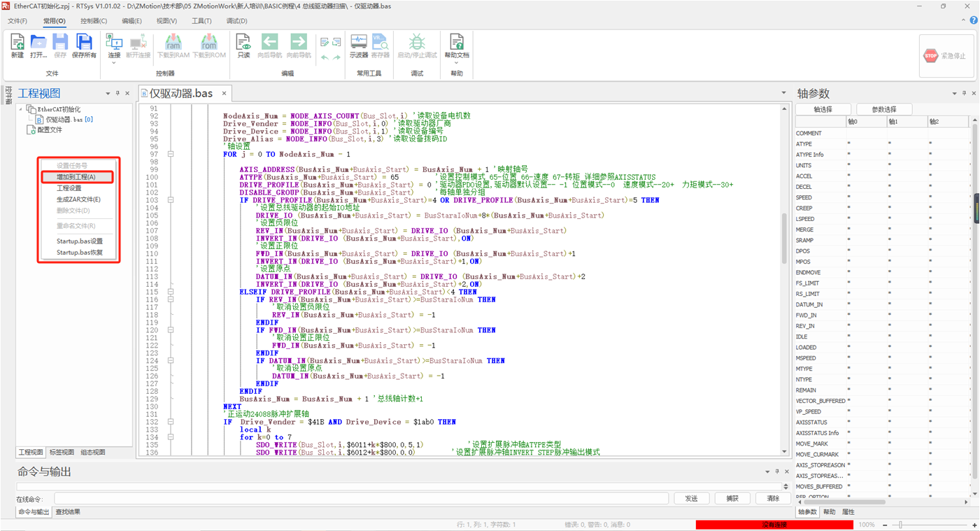Open the 工程视图 panel options dropdown
Viewport: 980px width, 531px height.
coord(108,93)
